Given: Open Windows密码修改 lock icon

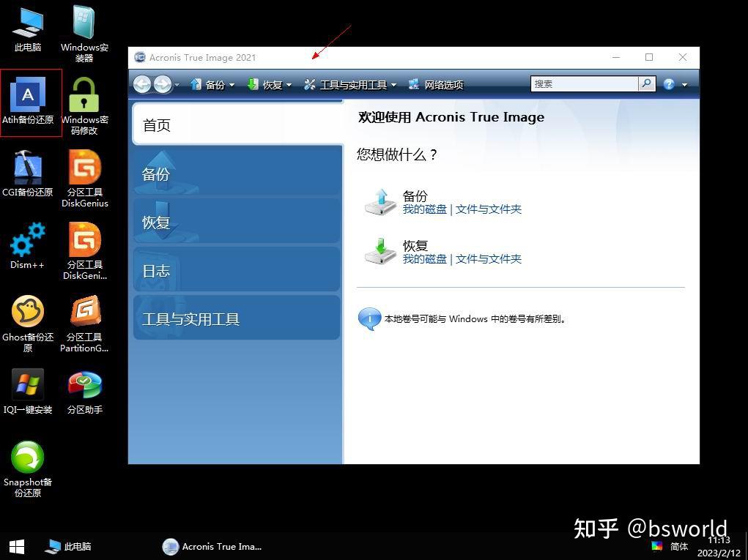Looking at the screenshot, I should pos(84,106).
